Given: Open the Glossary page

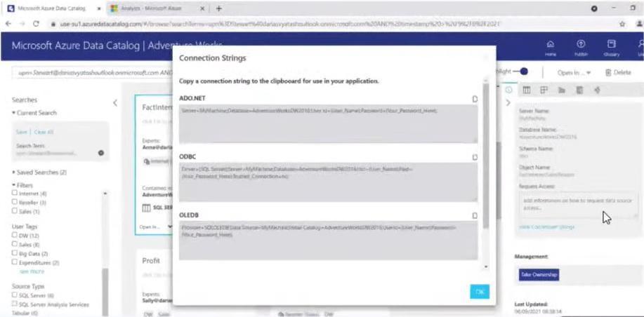Looking at the screenshot, I should (x=612, y=47).
